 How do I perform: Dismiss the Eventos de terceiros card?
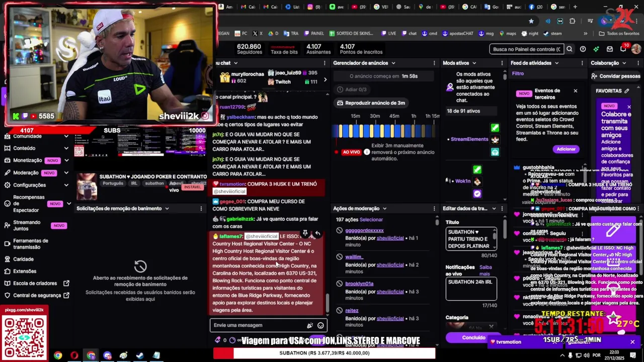tap(576, 91)
